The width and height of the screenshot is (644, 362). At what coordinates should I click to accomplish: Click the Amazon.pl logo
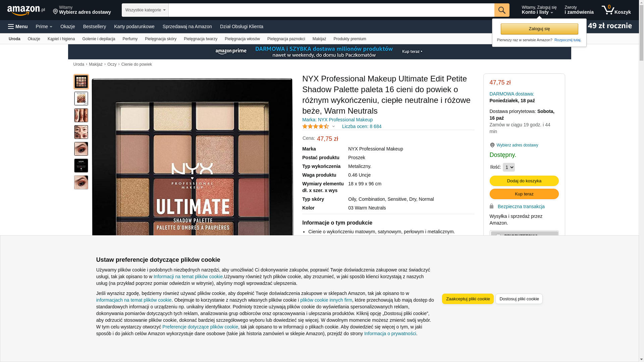26,10
